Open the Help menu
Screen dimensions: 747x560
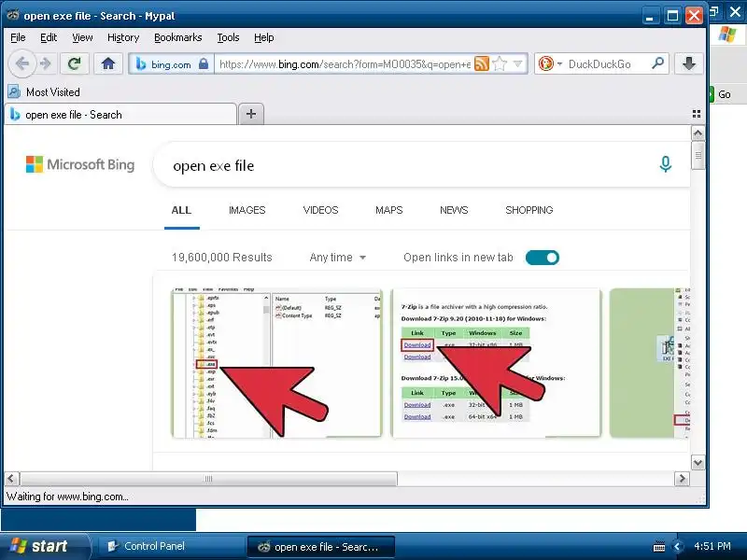pyautogui.click(x=264, y=37)
